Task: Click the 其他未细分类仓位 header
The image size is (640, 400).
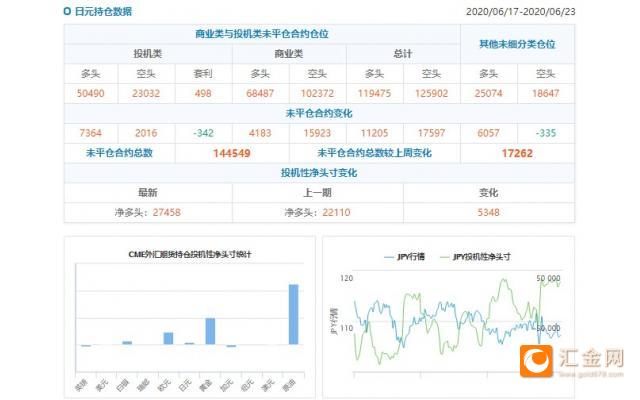Action: (517, 44)
